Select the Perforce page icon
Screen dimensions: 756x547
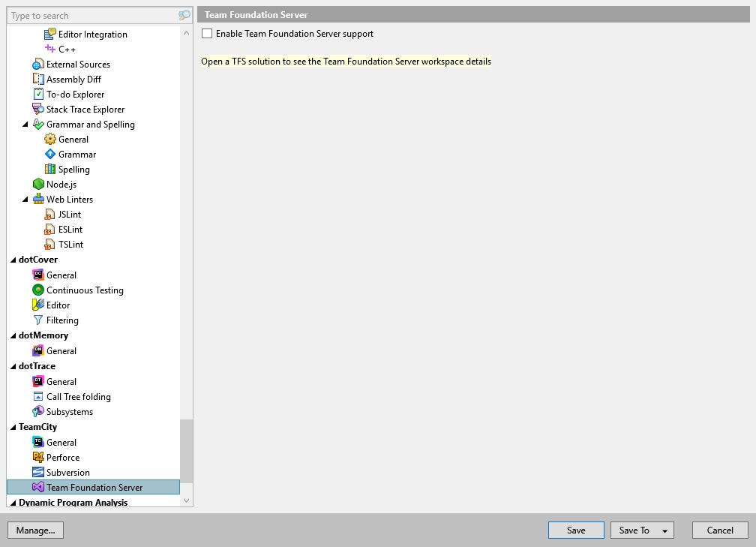pos(39,457)
